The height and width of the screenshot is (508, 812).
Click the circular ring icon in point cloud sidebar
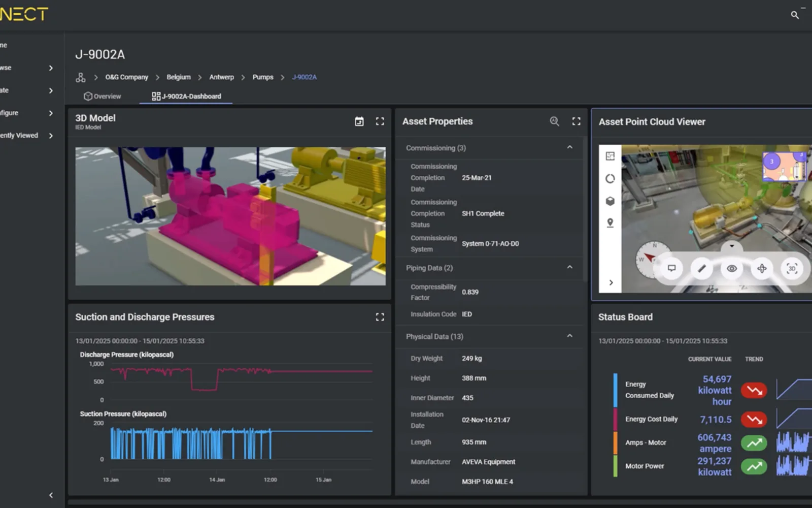[x=610, y=179]
